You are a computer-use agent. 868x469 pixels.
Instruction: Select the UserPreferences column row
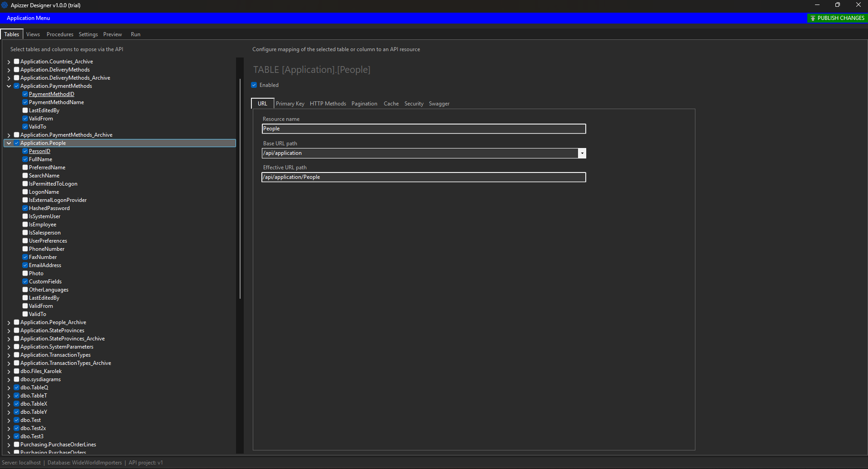coord(48,241)
